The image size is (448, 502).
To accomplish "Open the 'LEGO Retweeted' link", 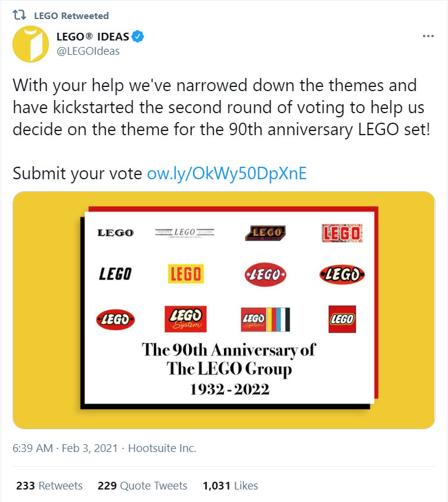I will click(71, 15).
